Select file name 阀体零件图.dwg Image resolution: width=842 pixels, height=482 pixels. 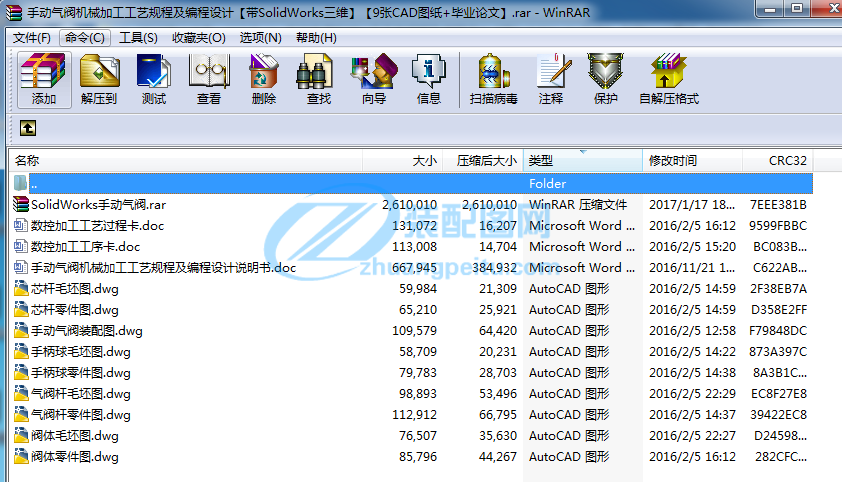point(75,457)
